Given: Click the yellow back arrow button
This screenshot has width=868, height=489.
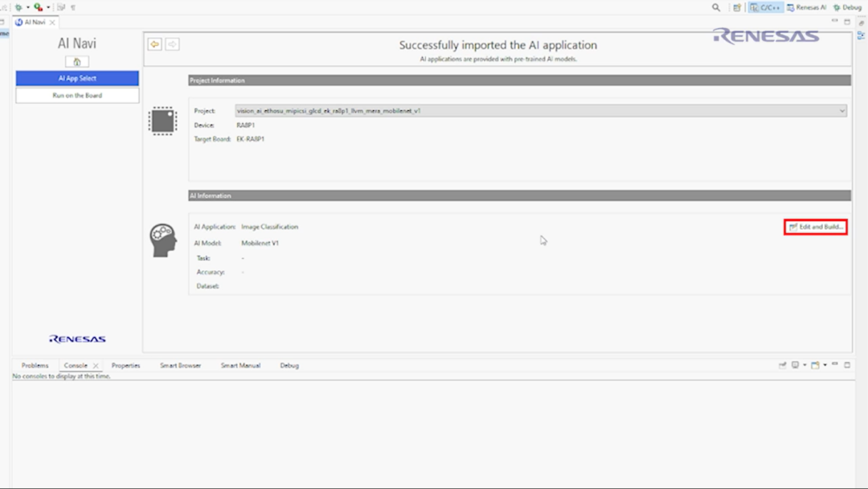Looking at the screenshot, I should pos(154,44).
